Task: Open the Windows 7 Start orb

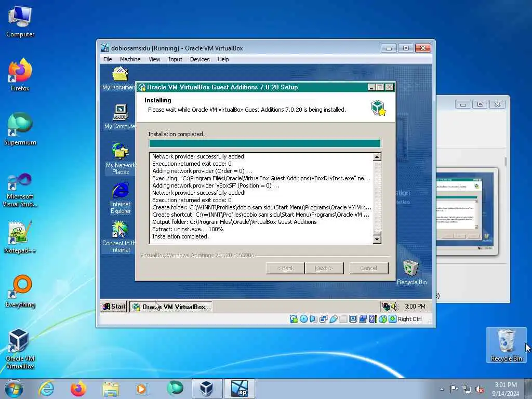Action: 14,389
